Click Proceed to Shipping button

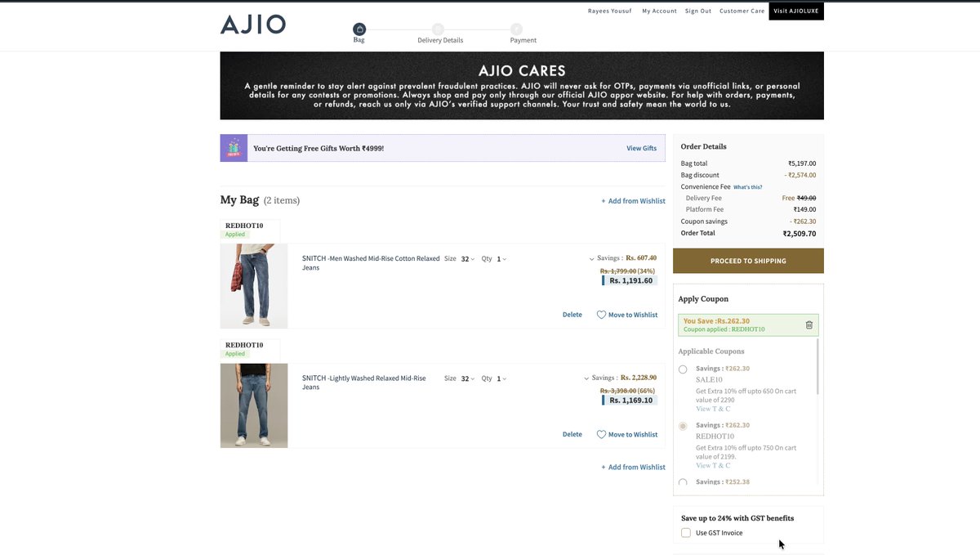[x=748, y=261]
